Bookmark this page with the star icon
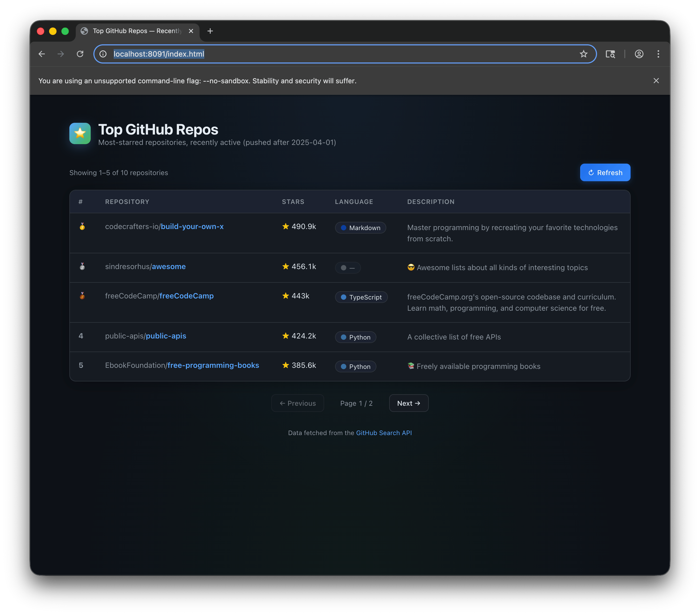 [584, 54]
